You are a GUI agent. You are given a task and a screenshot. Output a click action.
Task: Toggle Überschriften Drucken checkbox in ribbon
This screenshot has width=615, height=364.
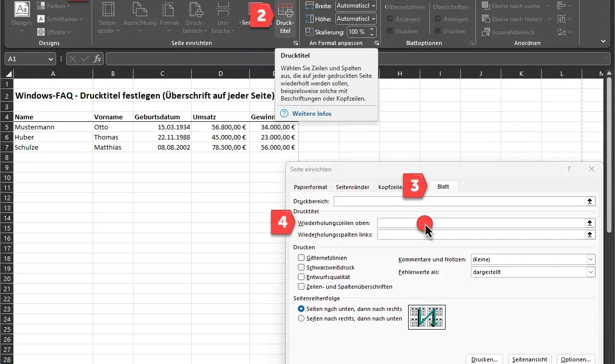click(x=438, y=31)
